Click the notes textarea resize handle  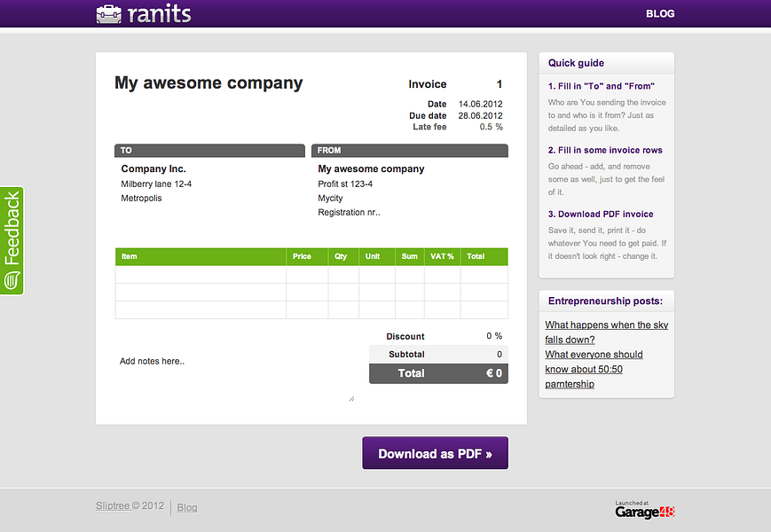[x=351, y=399]
